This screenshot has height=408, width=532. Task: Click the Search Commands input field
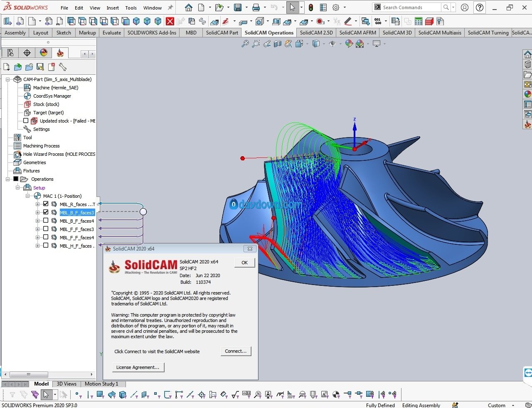[x=411, y=7]
